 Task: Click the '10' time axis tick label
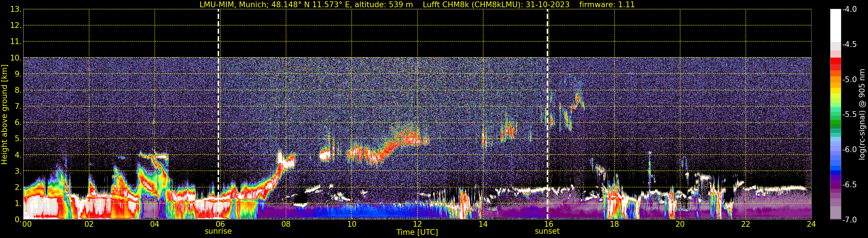coord(352,224)
